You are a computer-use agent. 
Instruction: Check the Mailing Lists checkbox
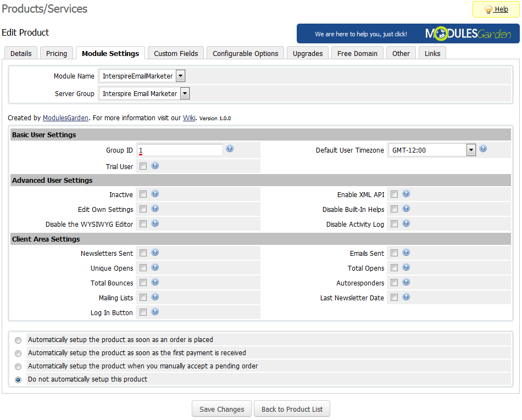[x=143, y=298]
